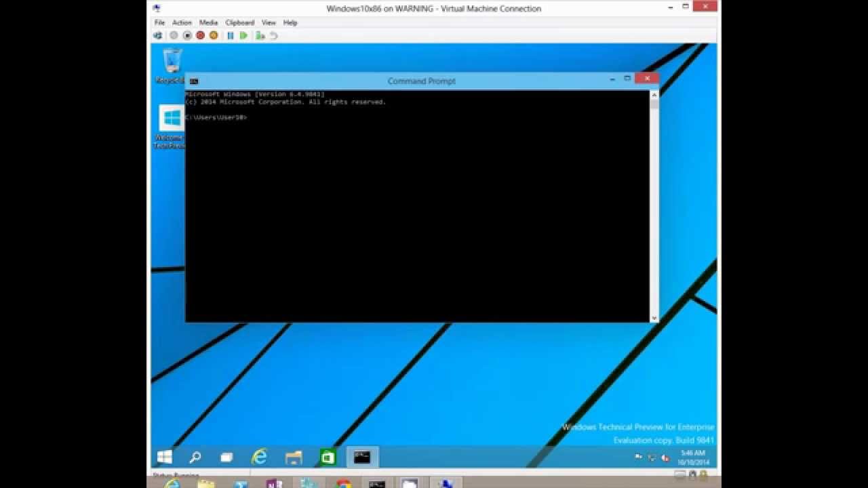Viewport: 868px width, 488px height.
Task: Click the Command Prompt title bar text
Action: point(422,81)
